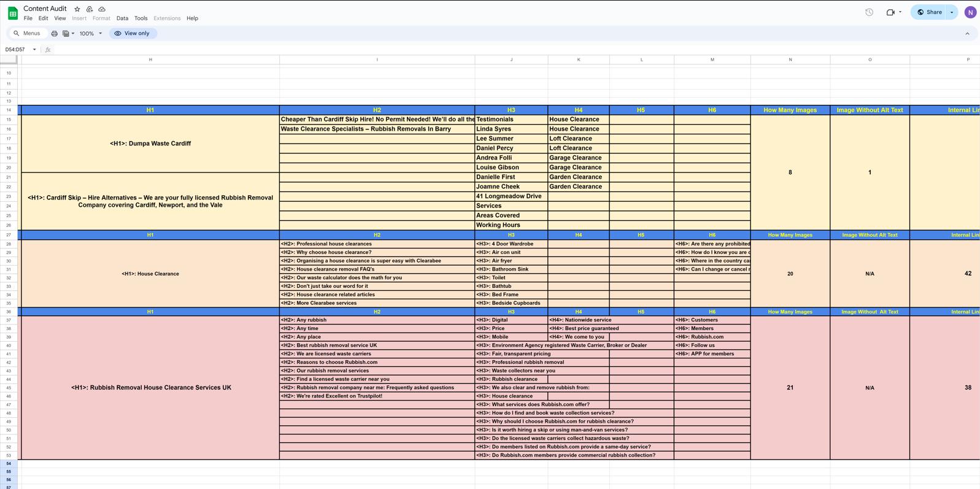Screen dimensions: 980x489
Task: Select the column H header
Action: pos(150,60)
